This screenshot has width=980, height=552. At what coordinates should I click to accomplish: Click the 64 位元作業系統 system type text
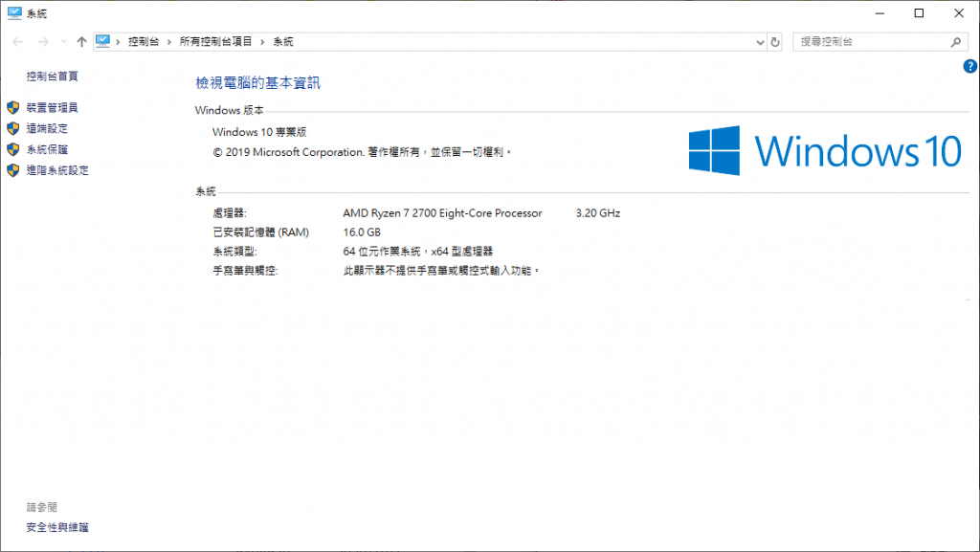pyautogui.click(x=417, y=252)
